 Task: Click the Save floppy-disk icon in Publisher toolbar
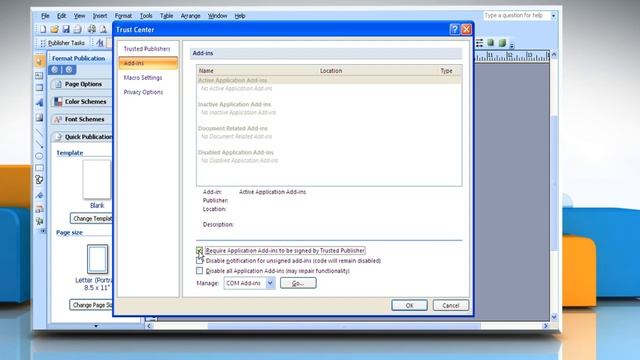(x=66, y=29)
